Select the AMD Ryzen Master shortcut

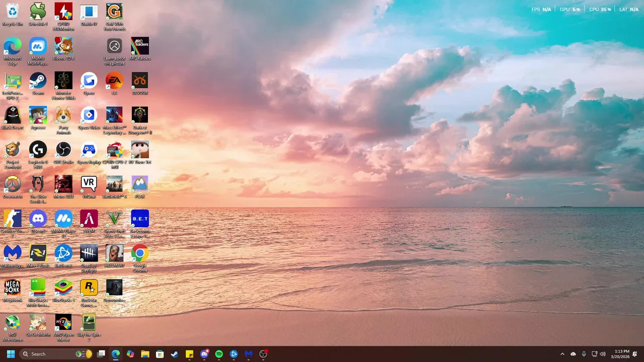63,328
